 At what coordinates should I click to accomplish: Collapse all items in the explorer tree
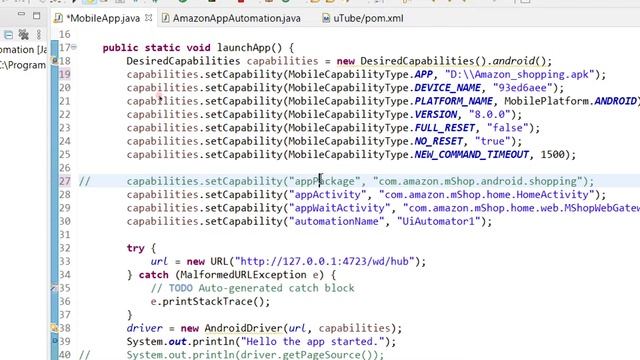pos(9,35)
